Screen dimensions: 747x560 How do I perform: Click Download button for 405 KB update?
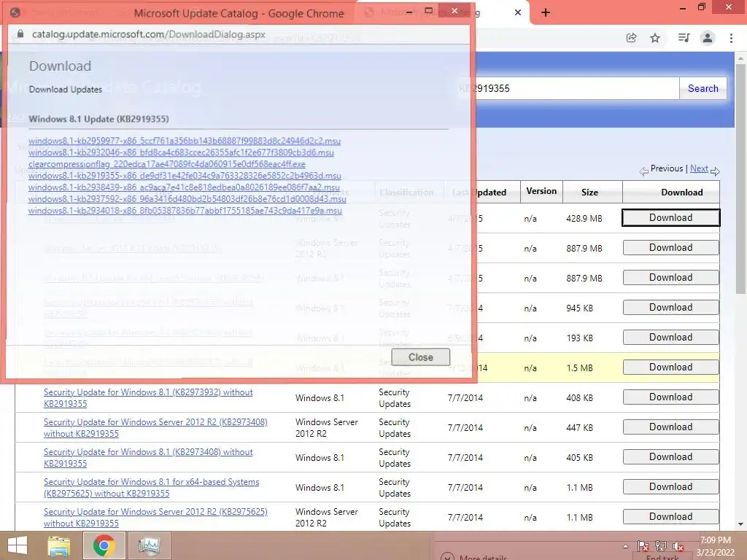coord(671,457)
